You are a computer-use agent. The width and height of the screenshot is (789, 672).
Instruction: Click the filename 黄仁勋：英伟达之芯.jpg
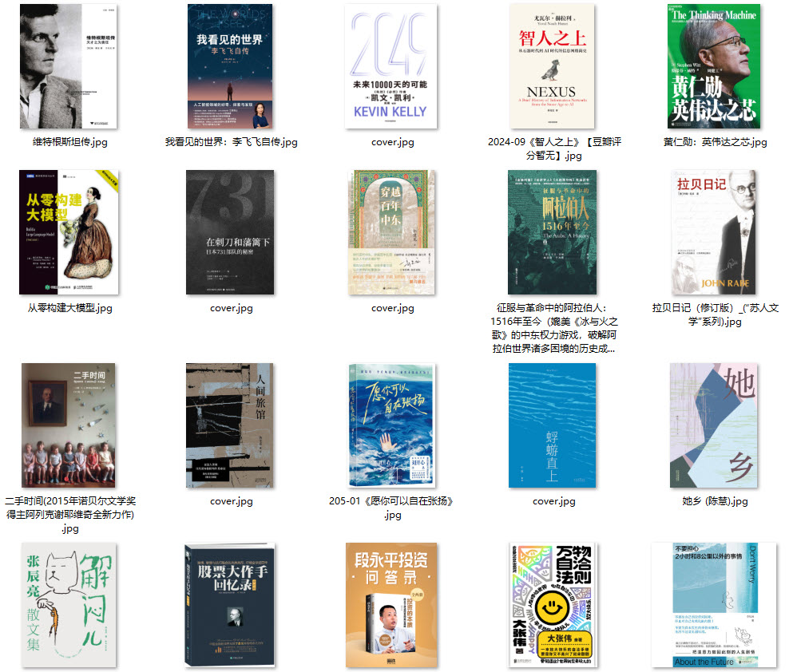tap(713, 142)
